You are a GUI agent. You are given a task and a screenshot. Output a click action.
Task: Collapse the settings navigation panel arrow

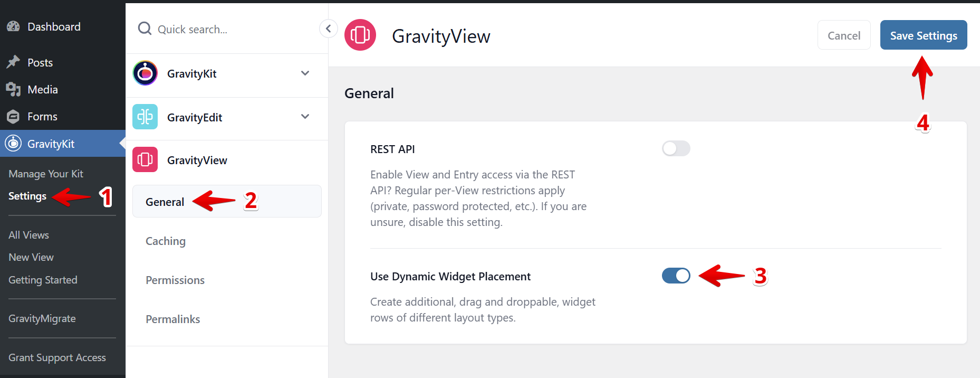point(328,29)
